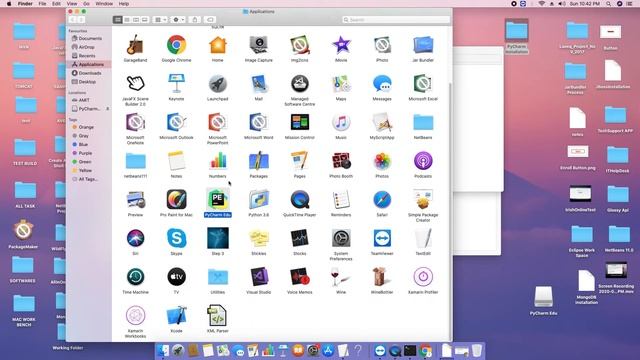Open Spotlight search in menu bar

[x=609, y=4]
